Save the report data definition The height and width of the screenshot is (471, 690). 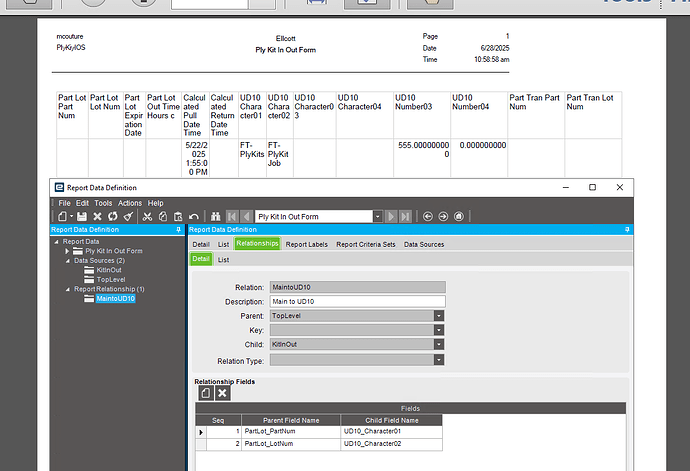coord(82,216)
